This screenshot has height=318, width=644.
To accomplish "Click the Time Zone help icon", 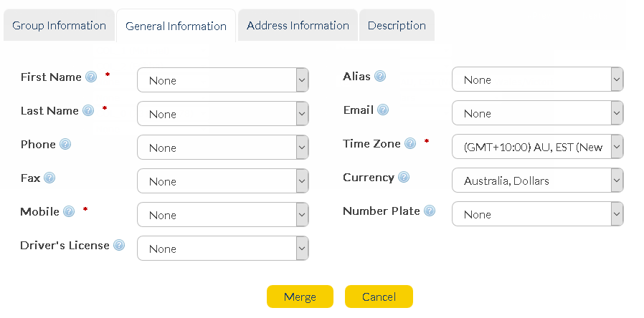I will click(410, 144).
